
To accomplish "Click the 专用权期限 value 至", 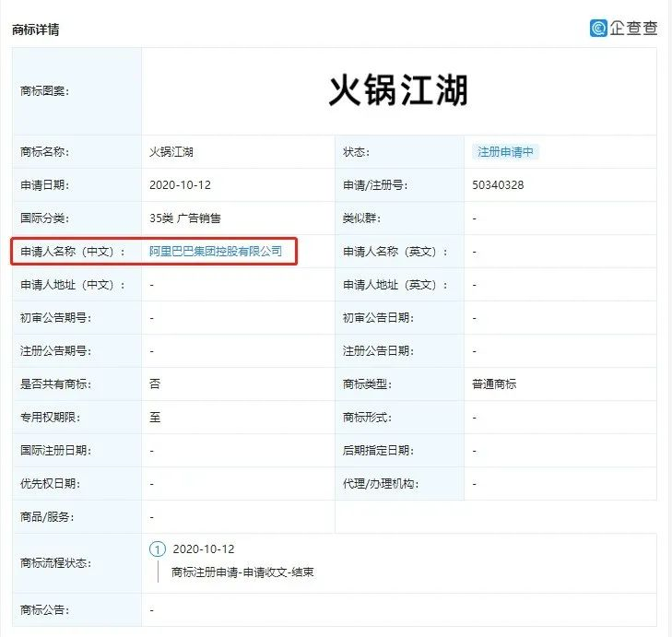I will (x=155, y=417).
